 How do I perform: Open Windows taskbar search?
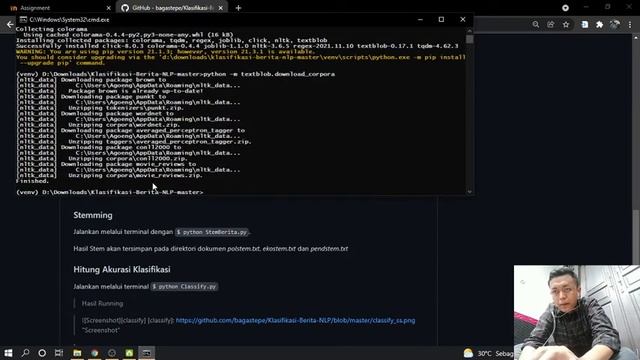[x=25, y=353]
